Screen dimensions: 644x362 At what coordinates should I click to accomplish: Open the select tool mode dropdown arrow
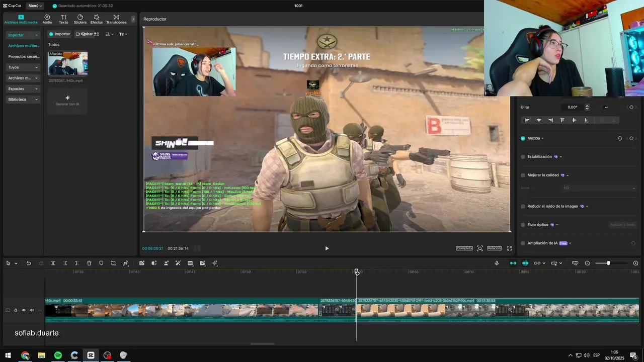[16, 263]
